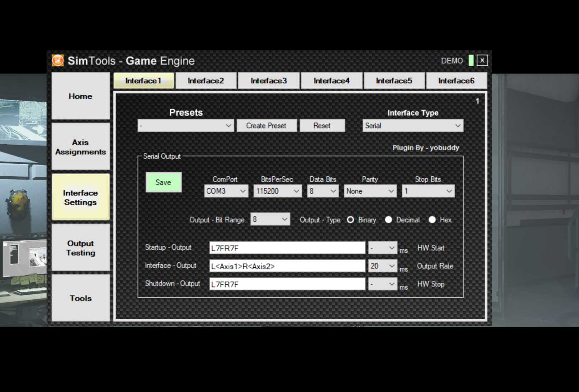Close the Game Engine window
579x392 pixels.
coord(482,60)
